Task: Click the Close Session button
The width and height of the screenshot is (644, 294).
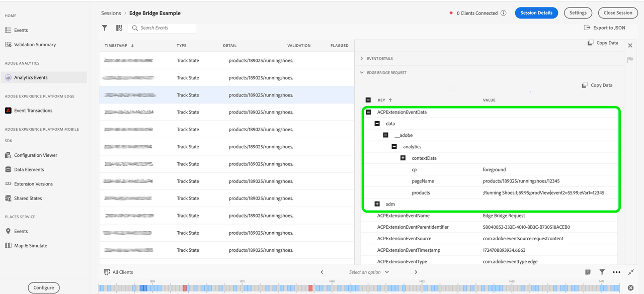Action: (618, 13)
